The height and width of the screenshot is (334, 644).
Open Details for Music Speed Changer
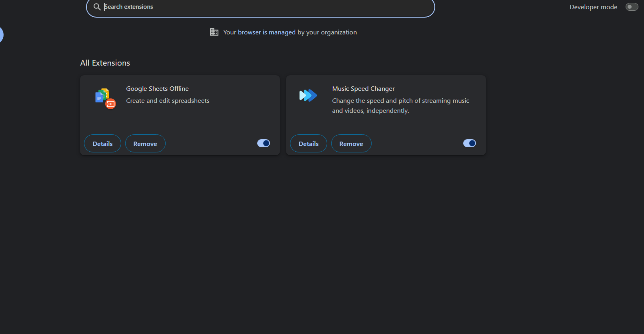(x=308, y=144)
